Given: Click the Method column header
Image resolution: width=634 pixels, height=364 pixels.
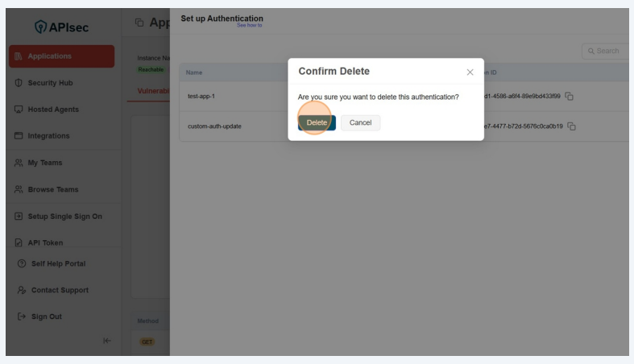Looking at the screenshot, I should [x=148, y=321].
